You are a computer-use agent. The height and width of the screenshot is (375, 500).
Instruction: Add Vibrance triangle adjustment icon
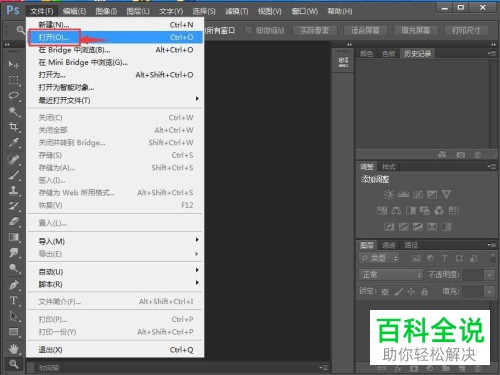coord(446,194)
